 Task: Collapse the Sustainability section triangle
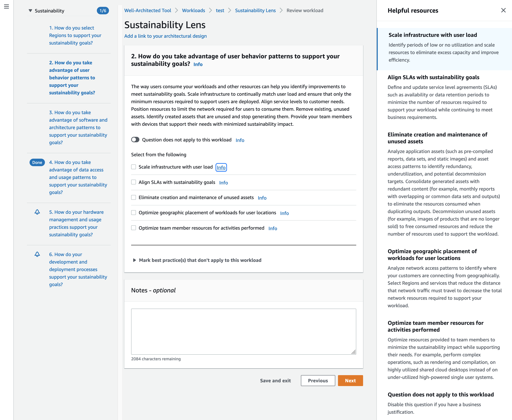point(30,11)
